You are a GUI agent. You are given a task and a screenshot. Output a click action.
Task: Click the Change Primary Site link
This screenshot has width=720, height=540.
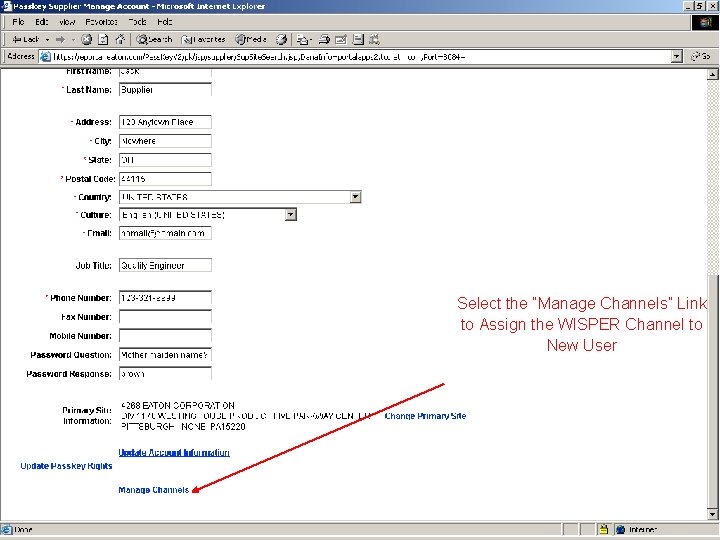pyautogui.click(x=425, y=416)
